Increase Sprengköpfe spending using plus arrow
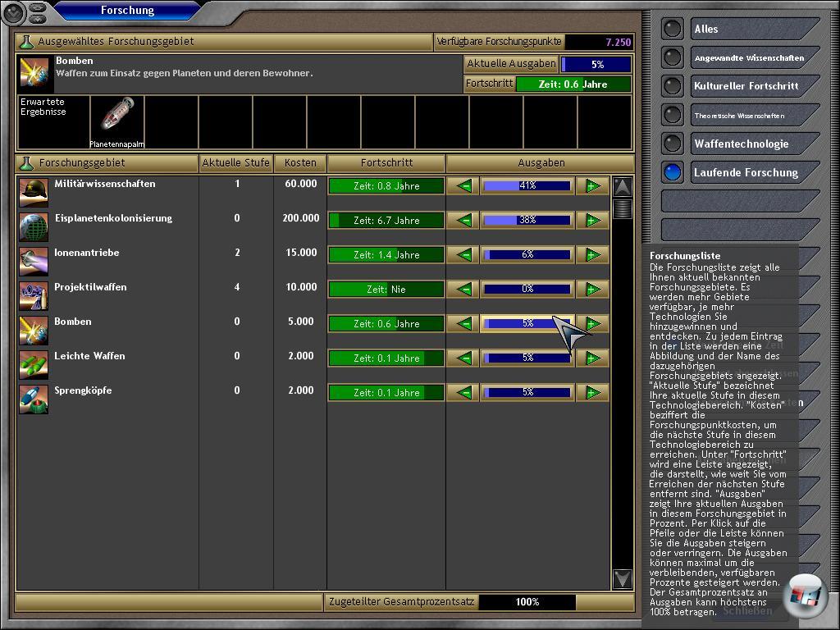The height and width of the screenshot is (630, 840). point(592,393)
